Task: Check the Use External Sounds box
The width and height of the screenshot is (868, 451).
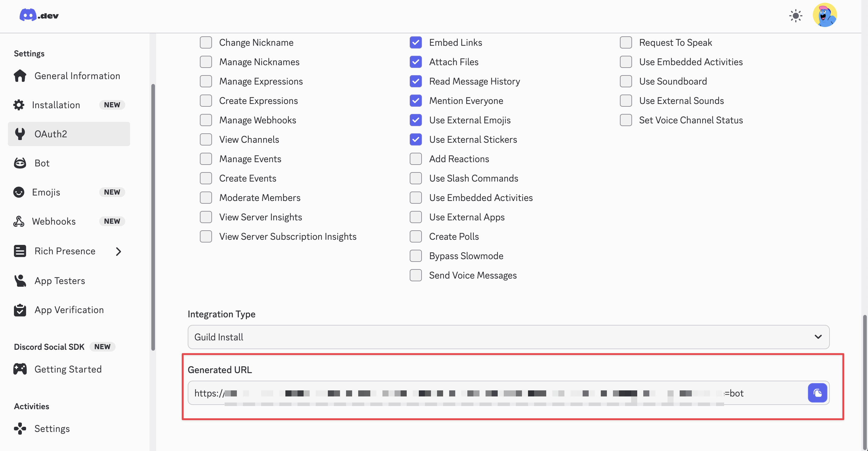Action: tap(626, 101)
